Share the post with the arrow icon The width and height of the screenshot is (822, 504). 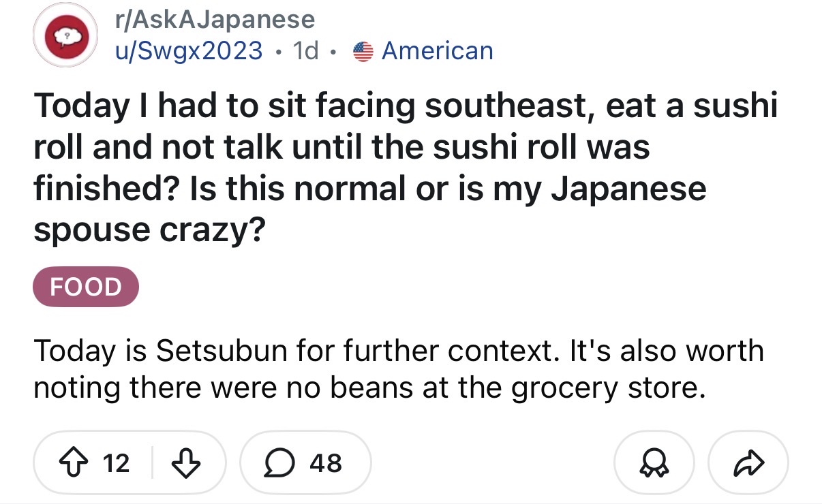pyautogui.click(x=748, y=463)
